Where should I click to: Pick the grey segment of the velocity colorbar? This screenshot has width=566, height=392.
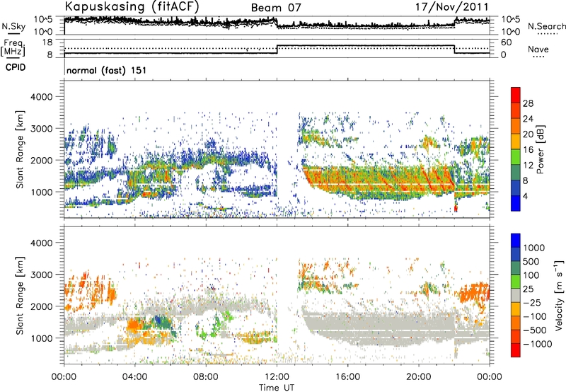click(x=516, y=295)
